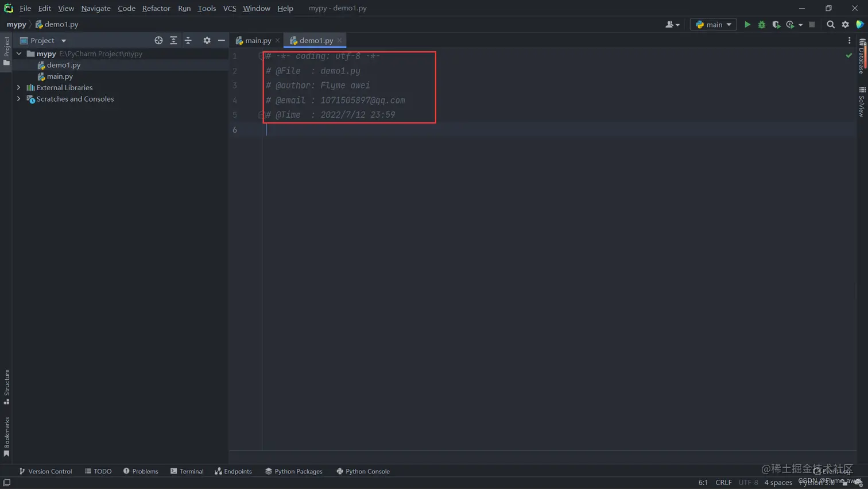Collapse all items in Project panel
This screenshot has height=489, width=868.
188,40
